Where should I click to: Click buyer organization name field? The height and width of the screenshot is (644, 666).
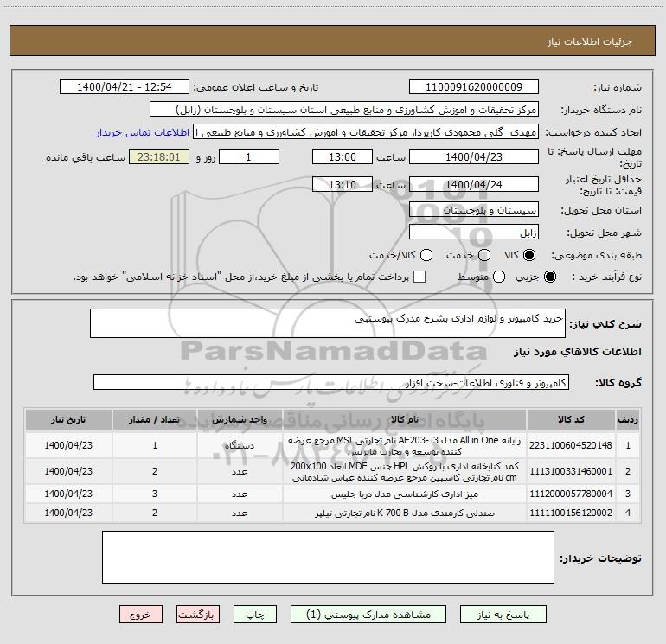[344, 110]
